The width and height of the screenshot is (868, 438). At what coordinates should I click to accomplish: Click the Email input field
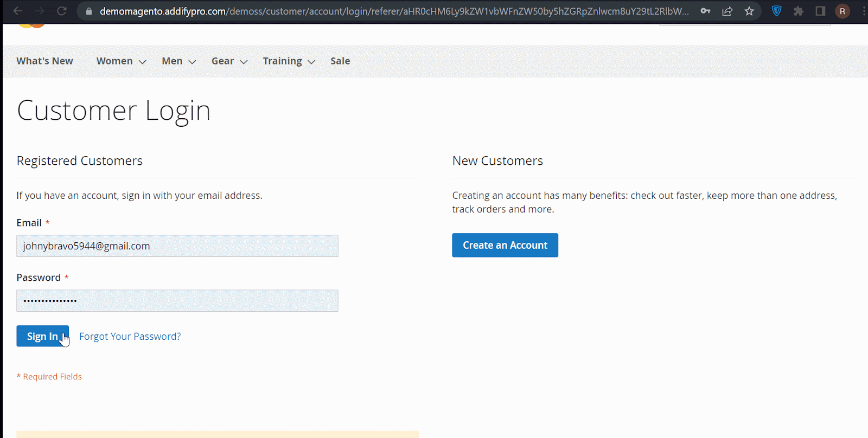point(177,246)
